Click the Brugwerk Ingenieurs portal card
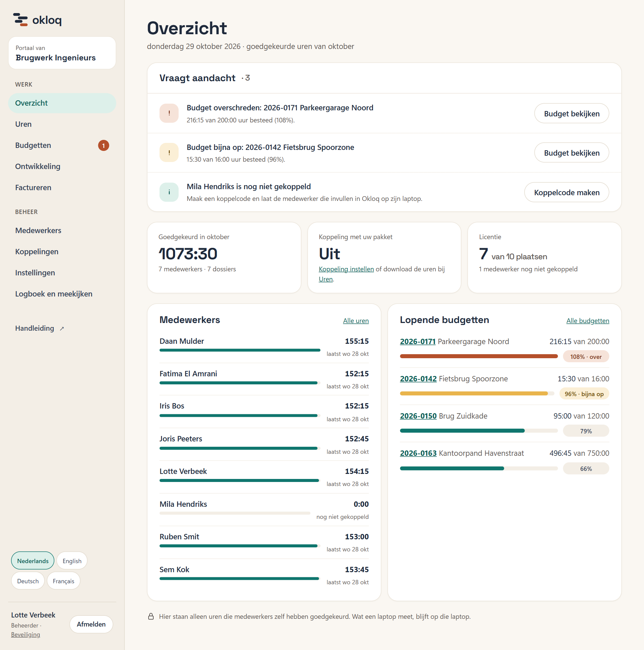The image size is (644, 650). point(62,53)
